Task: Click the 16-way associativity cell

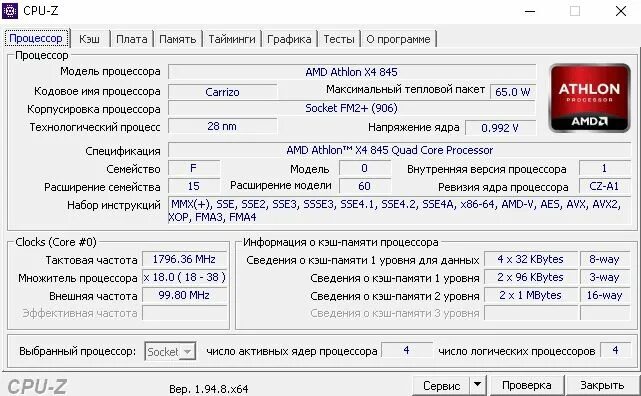Action: pos(605,295)
